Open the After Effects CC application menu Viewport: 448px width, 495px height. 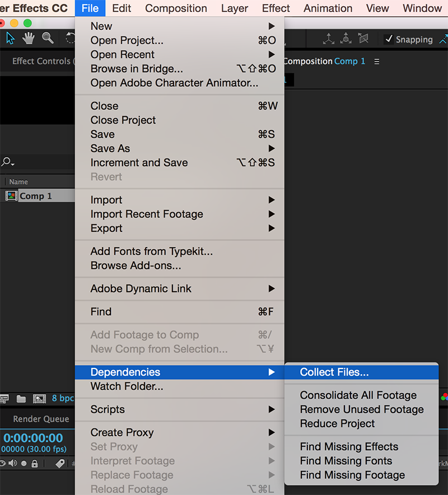34,8
